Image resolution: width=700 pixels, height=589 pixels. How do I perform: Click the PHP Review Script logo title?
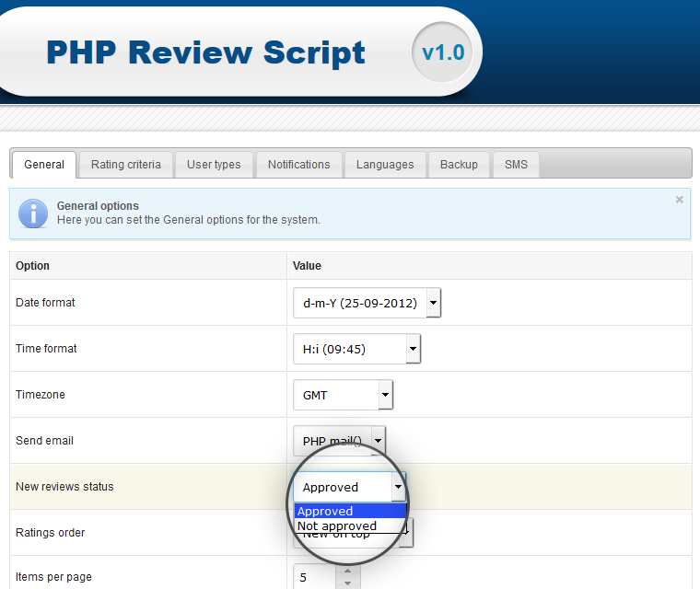pyautogui.click(x=205, y=52)
